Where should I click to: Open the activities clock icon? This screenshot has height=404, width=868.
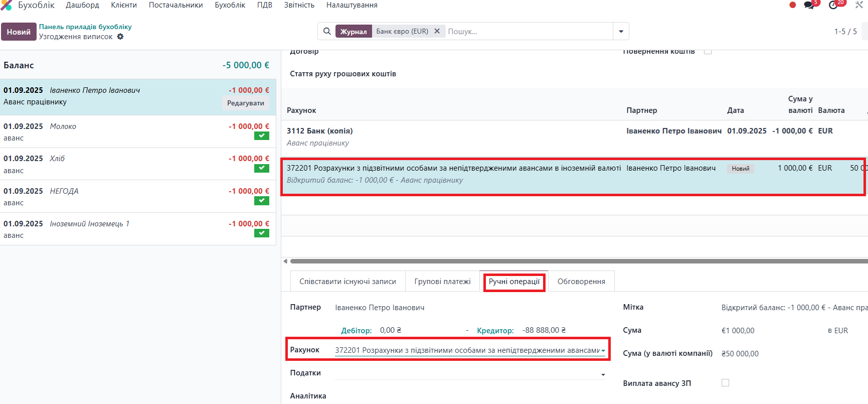click(x=833, y=5)
